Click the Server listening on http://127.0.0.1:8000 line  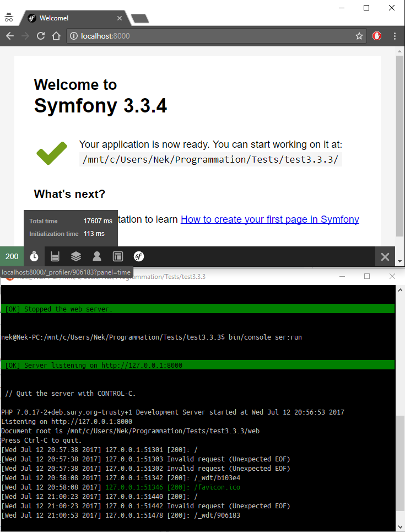coord(198,365)
